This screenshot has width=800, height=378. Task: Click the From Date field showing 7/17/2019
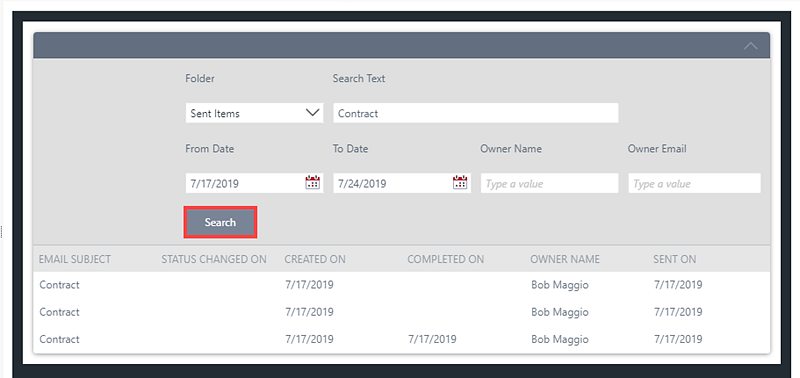tap(255, 183)
